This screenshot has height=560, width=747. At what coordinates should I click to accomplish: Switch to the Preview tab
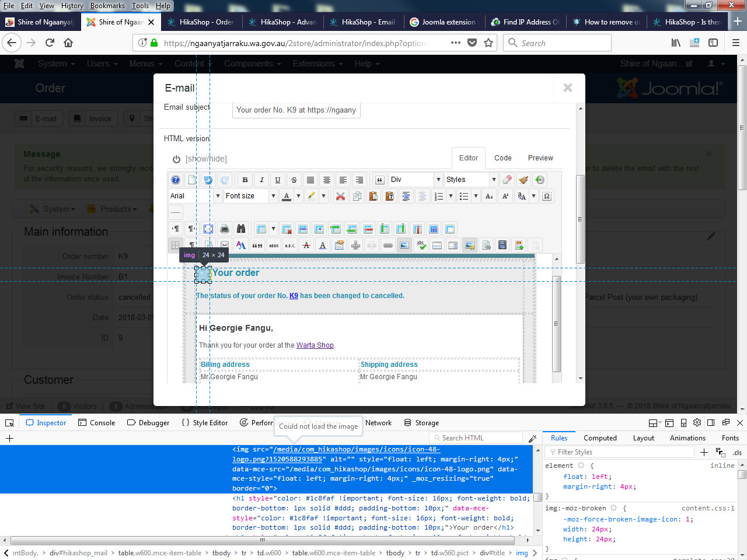click(540, 158)
